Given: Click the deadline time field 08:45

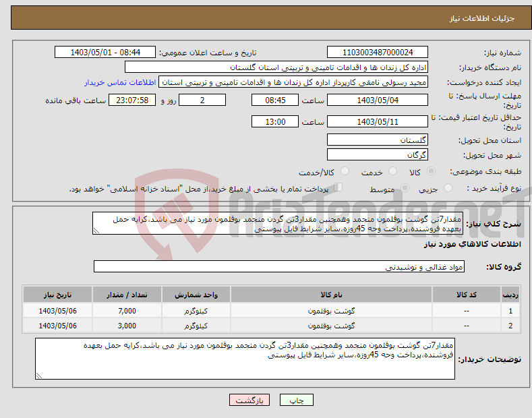Looking at the screenshot, I should [275, 100].
